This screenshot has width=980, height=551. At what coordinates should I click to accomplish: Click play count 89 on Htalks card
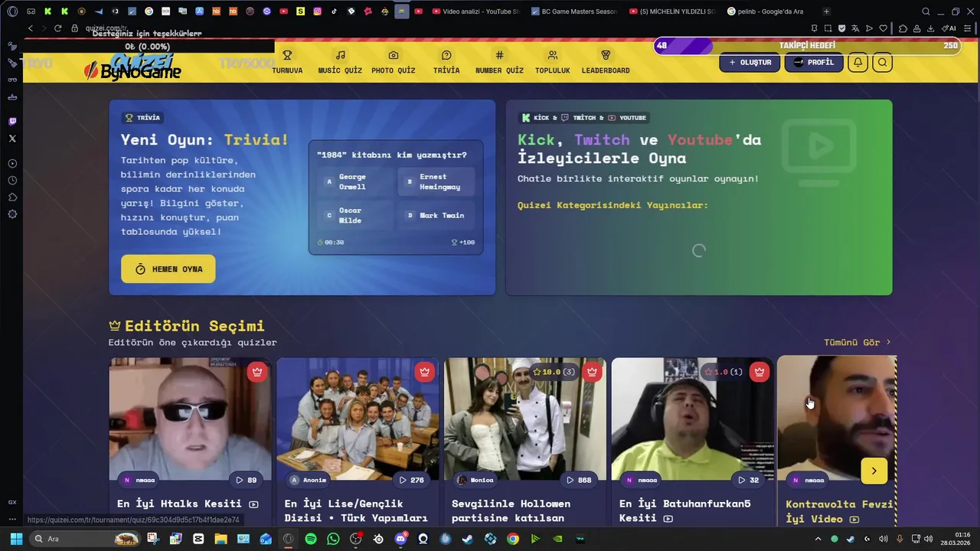246,480
